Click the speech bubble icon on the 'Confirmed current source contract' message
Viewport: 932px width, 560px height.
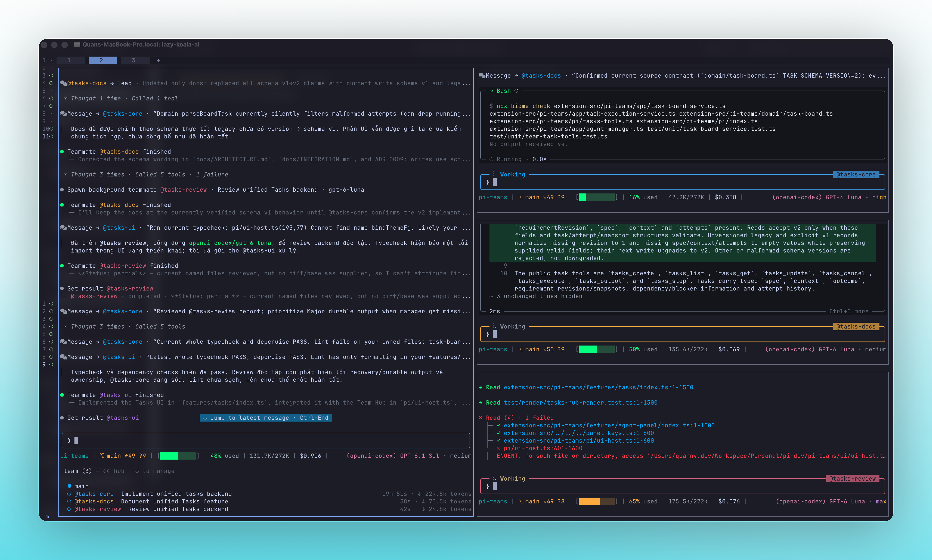[x=482, y=76]
